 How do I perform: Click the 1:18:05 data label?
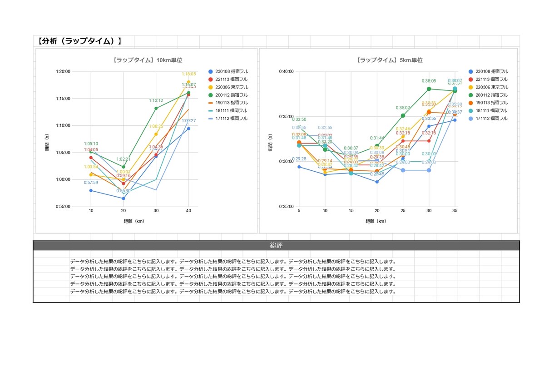pyautogui.click(x=189, y=74)
